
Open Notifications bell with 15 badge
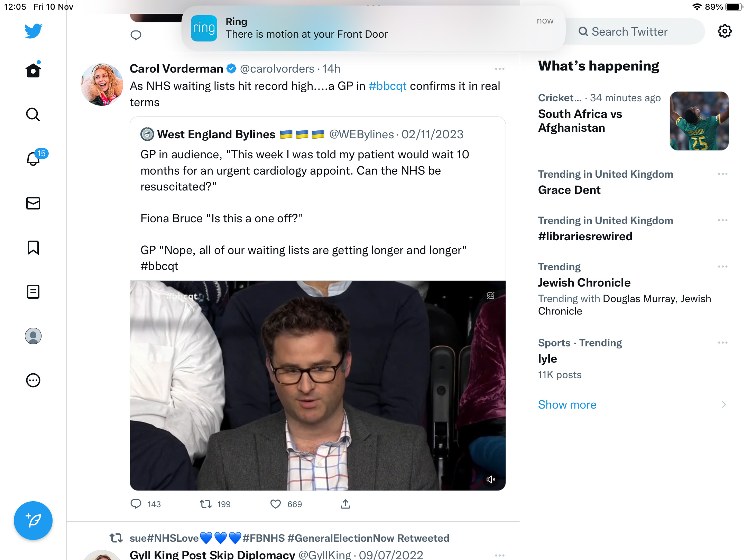click(x=35, y=158)
